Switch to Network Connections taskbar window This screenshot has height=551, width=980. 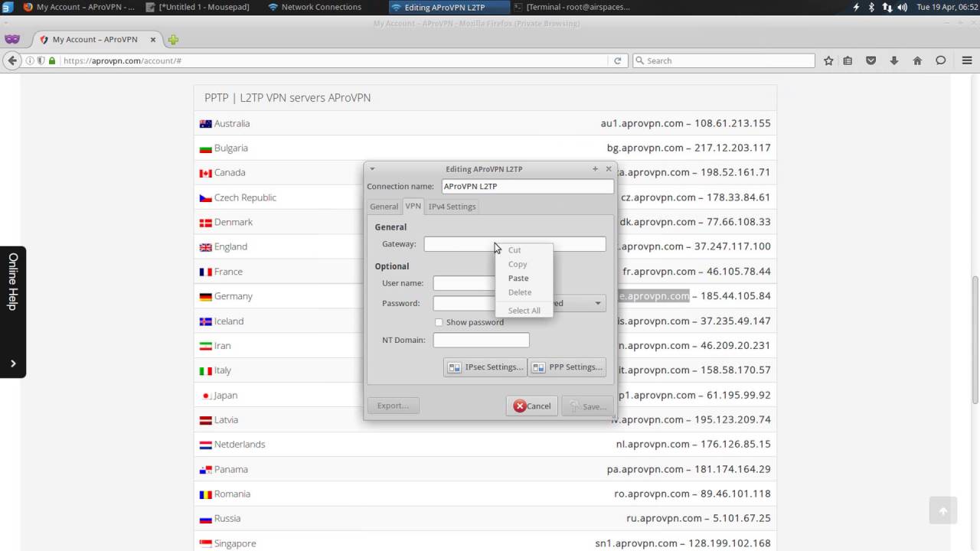[321, 7]
